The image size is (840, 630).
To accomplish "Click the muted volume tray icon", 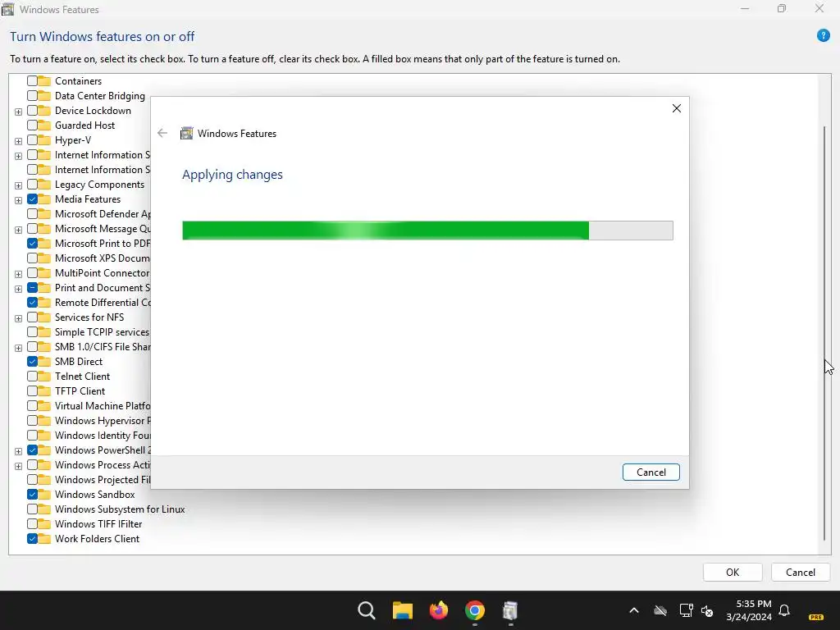I will pyautogui.click(x=707, y=610).
